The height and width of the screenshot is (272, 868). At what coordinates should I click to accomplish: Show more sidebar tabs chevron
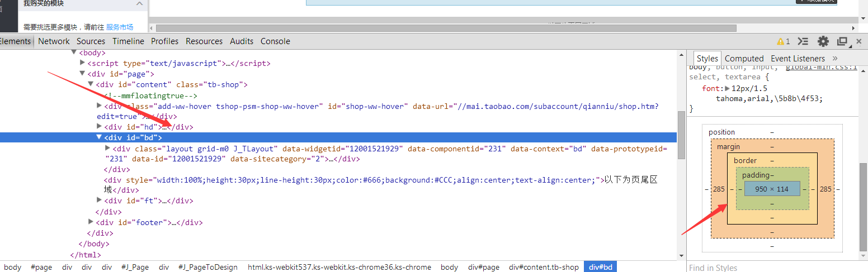coord(835,58)
